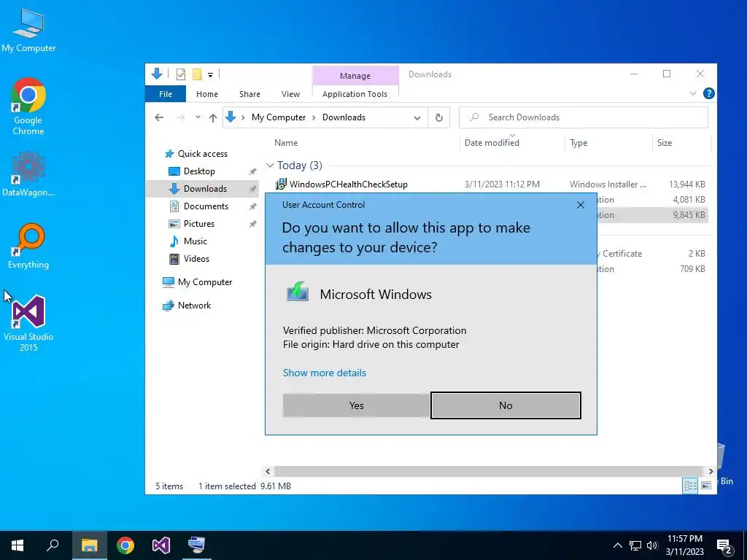
Task: Close the User Account Control dialog
Action: pyautogui.click(x=580, y=205)
